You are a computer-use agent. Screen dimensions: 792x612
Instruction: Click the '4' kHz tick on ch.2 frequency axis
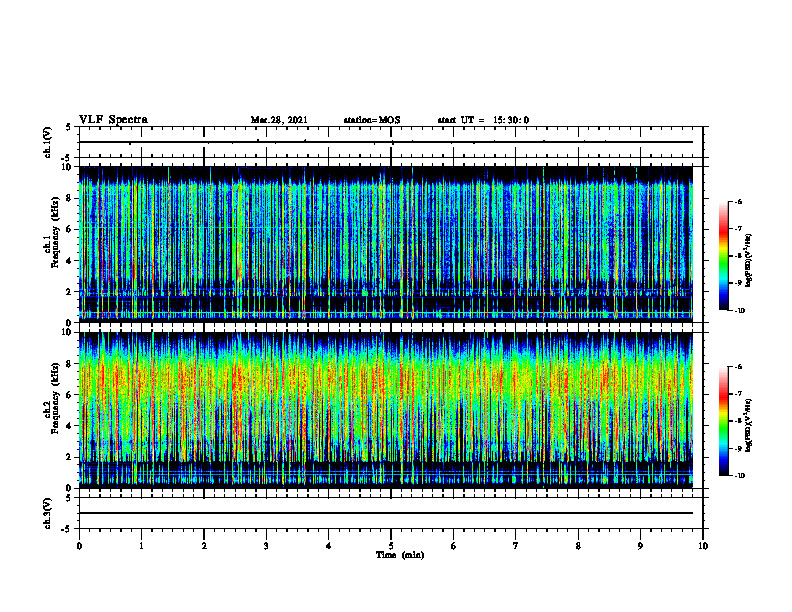pos(70,426)
